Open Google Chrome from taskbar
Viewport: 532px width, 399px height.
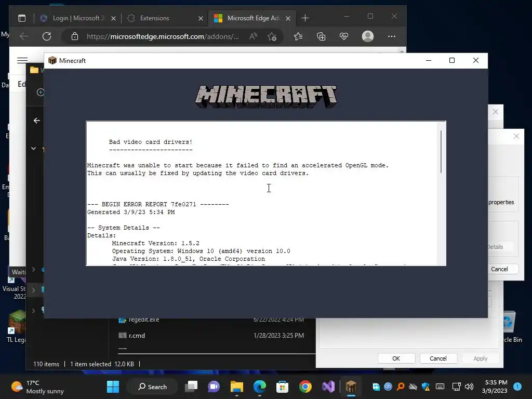305,387
